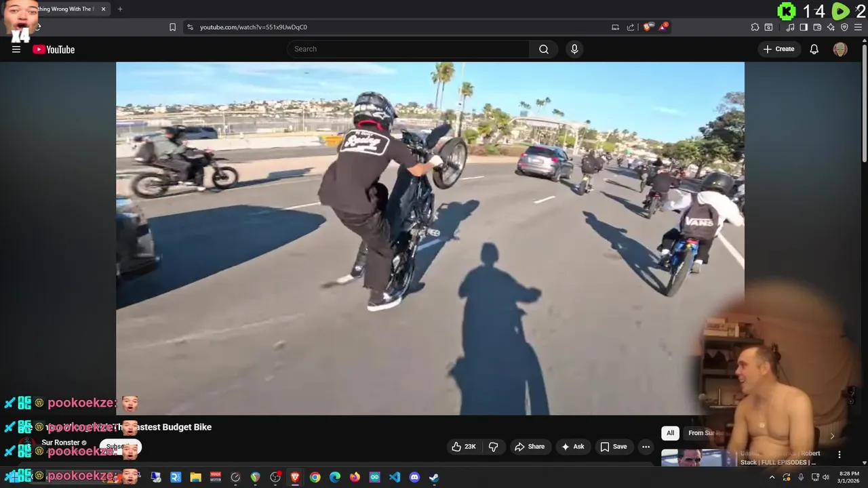Image resolution: width=868 pixels, height=488 pixels.
Task: Launch Google Chrome from taskbar
Action: pos(315,477)
